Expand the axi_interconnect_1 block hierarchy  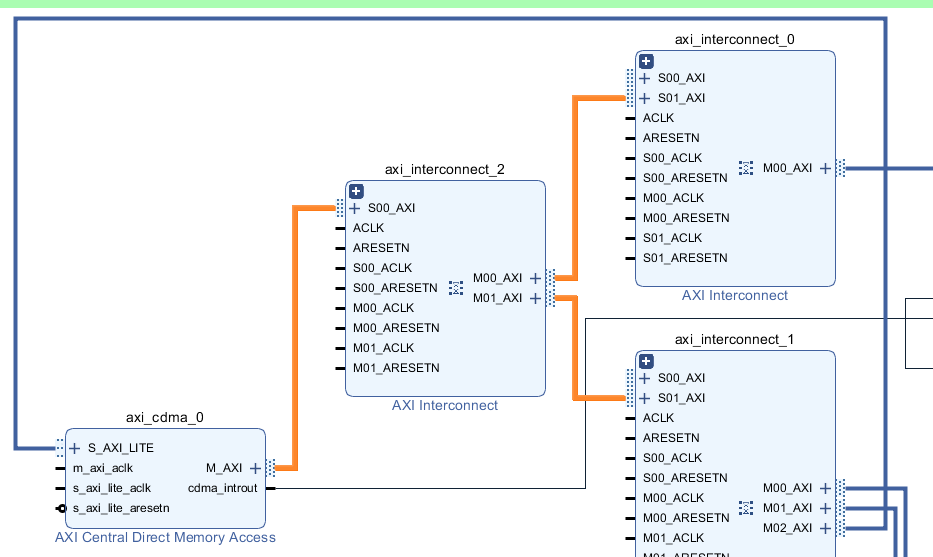(646, 361)
